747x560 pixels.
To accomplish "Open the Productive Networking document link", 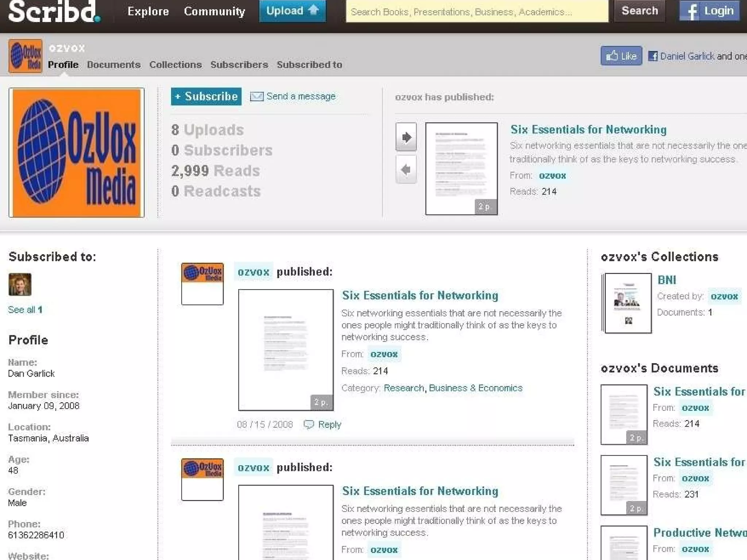I will coord(700,533).
